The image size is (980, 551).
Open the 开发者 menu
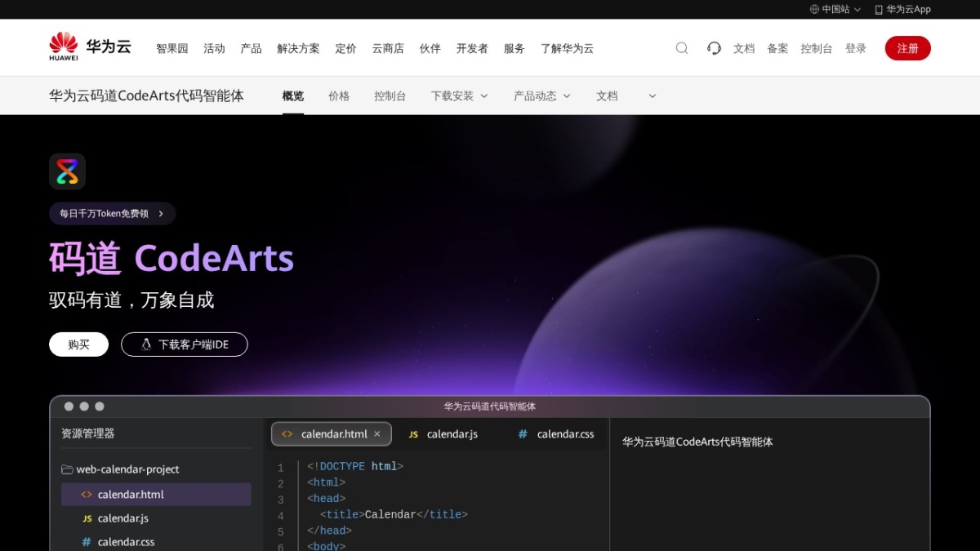tap(472, 48)
